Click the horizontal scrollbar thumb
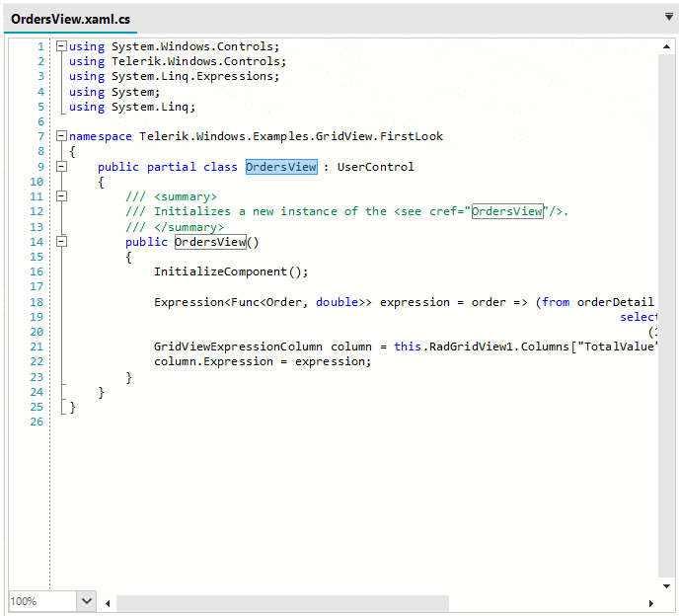 tap(282, 603)
